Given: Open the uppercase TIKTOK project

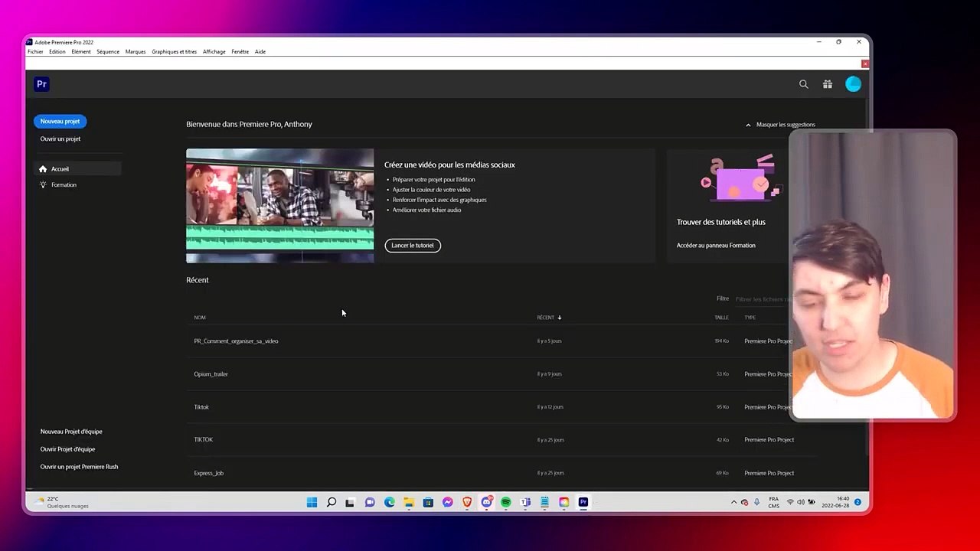Looking at the screenshot, I should point(203,440).
